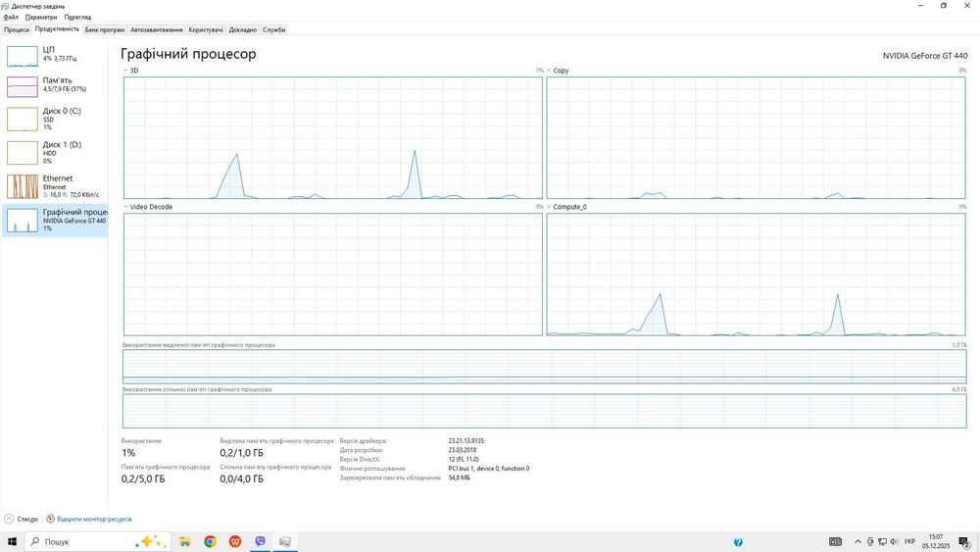Open the Windows Start menu
The width and height of the screenshot is (980, 552).
(x=12, y=541)
